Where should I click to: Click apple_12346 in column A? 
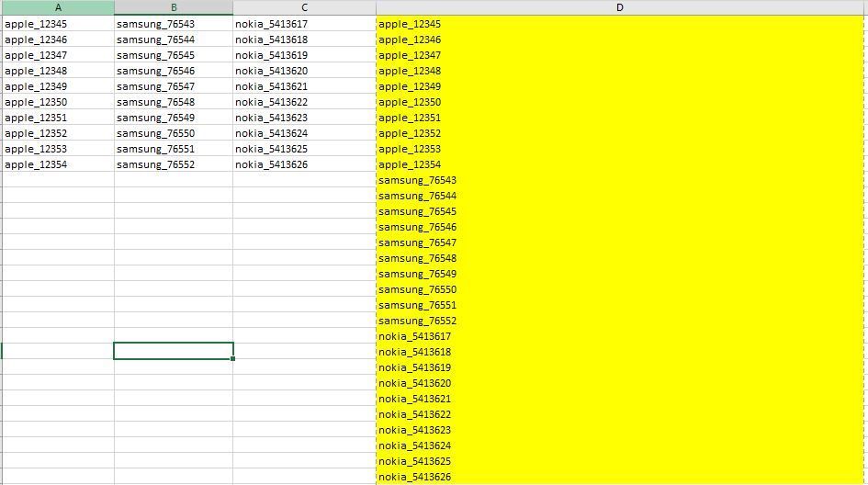58,39
